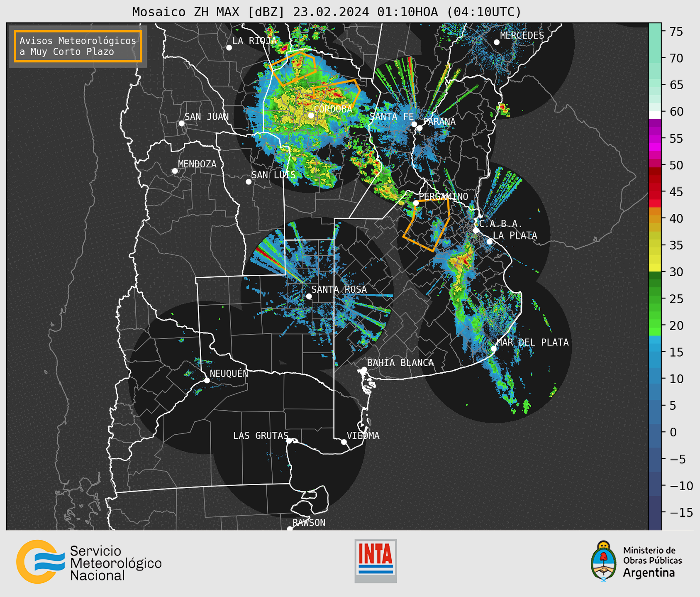Click the white dot marker for Mar del Plata
The height and width of the screenshot is (597, 700).
494,349
